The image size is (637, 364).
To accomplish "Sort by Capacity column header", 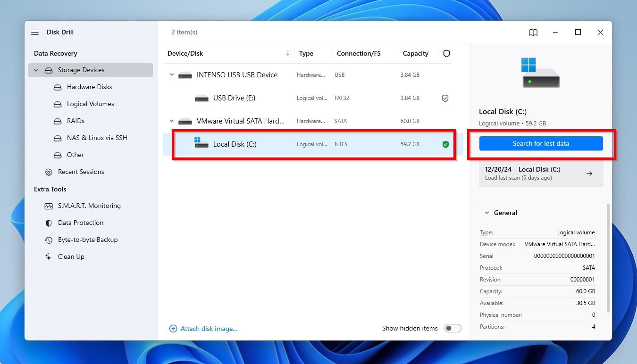I will click(416, 53).
